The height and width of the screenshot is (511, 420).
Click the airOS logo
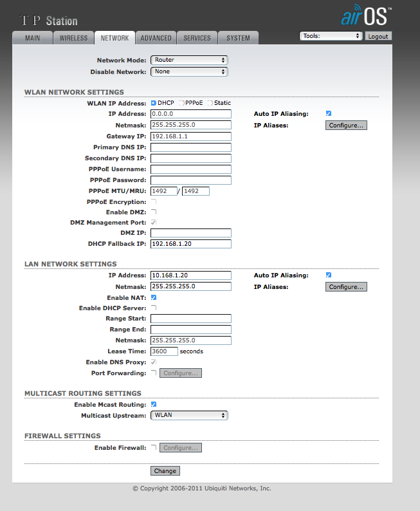coord(366,16)
